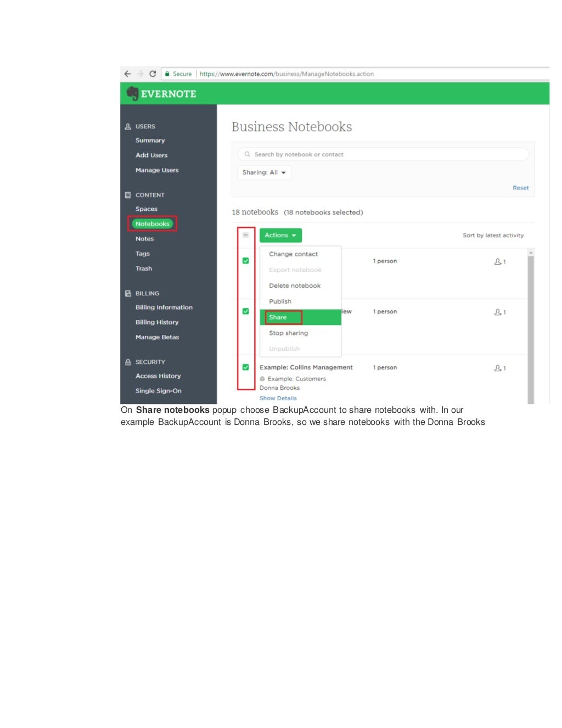562x728 pixels.
Task: Choose Unpublish in Actions menu
Action: click(x=300, y=349)
